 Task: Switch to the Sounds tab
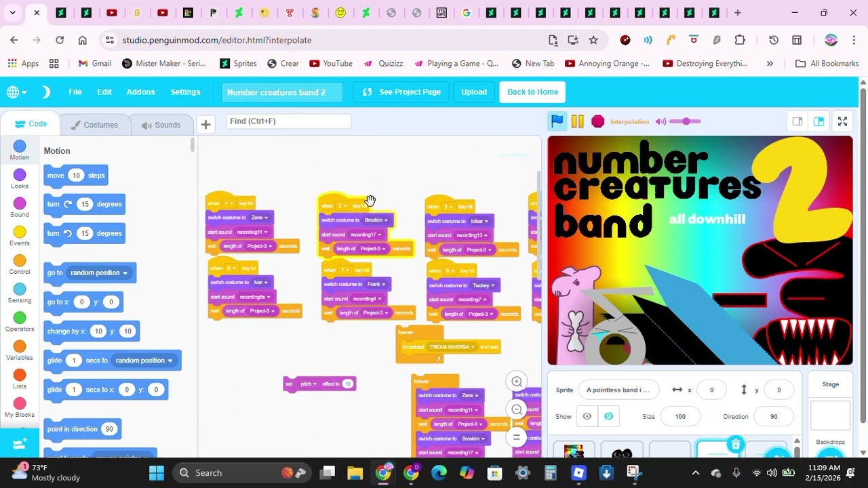point(161,125)
